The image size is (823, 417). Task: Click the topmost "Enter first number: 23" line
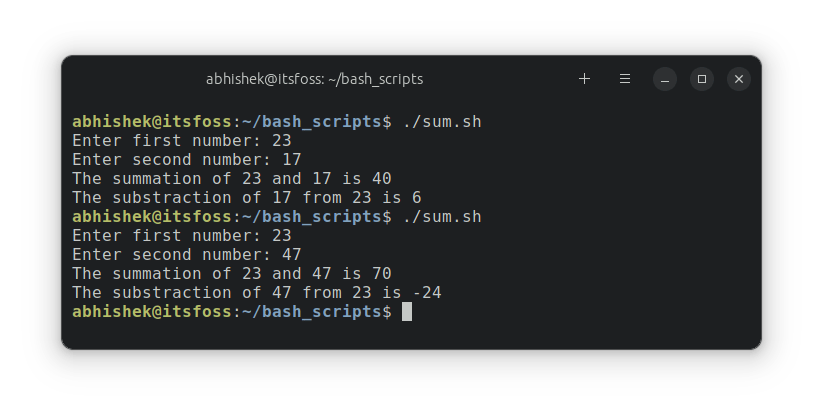click(x=181, y=141)
